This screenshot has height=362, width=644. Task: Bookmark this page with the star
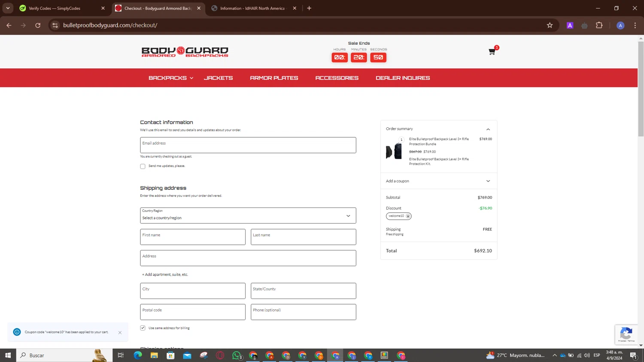pyautogui.click(x=550, y=25)
